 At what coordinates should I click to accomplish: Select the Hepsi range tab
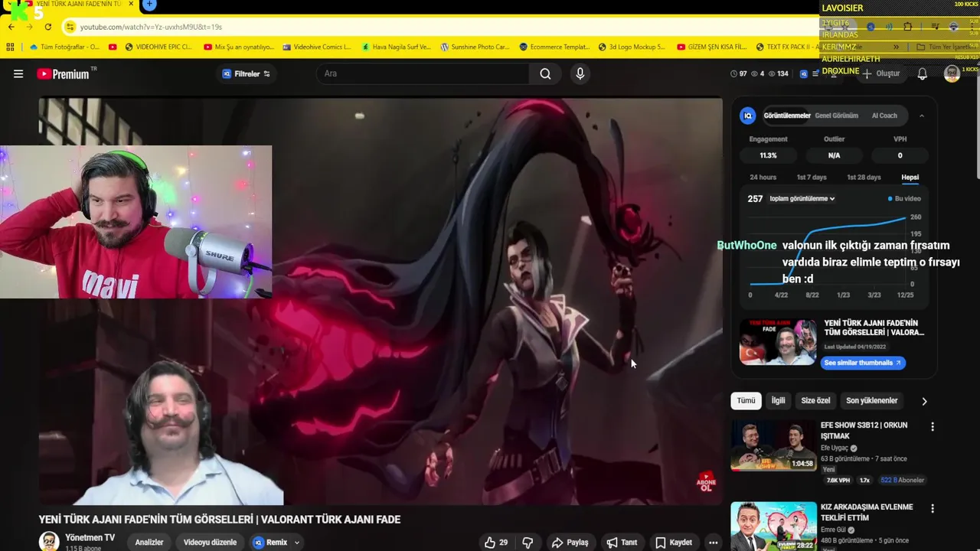(x=910, y=178)
